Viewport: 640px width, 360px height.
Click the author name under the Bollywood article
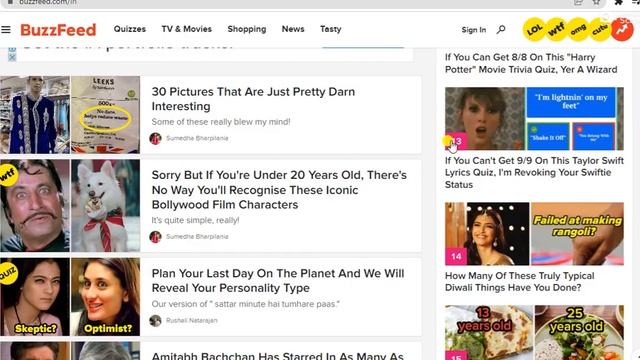coord(197,237)
